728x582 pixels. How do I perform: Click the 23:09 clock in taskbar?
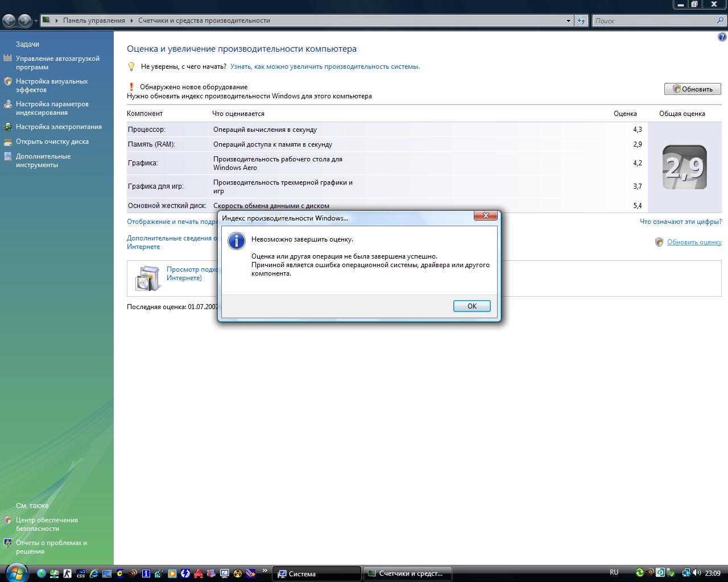point(713,573)
